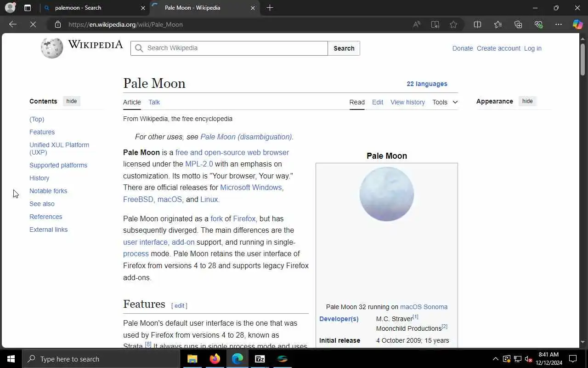588x368 pixels.
Task: Click Create account link
Action: [498, 48]
